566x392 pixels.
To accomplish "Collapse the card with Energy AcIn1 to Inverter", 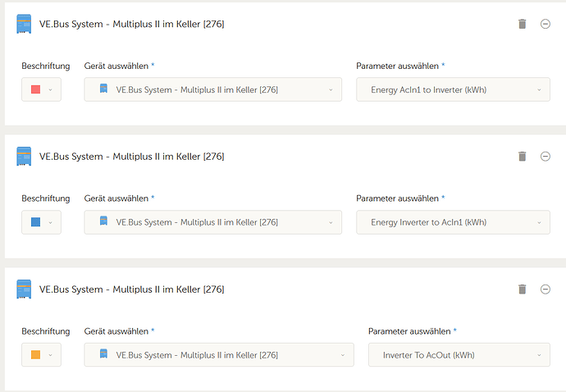I will coord(545,24).
